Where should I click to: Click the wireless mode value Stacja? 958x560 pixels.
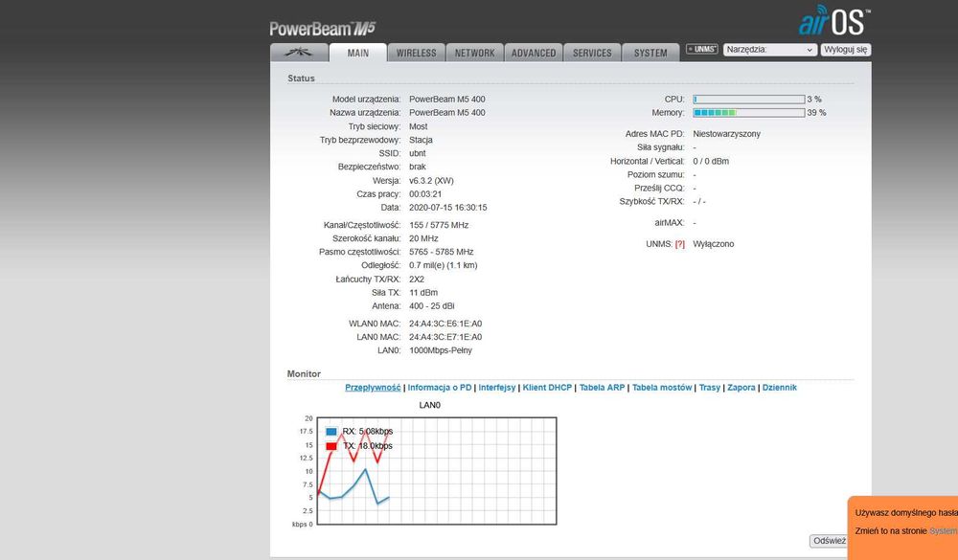point(421,140)
